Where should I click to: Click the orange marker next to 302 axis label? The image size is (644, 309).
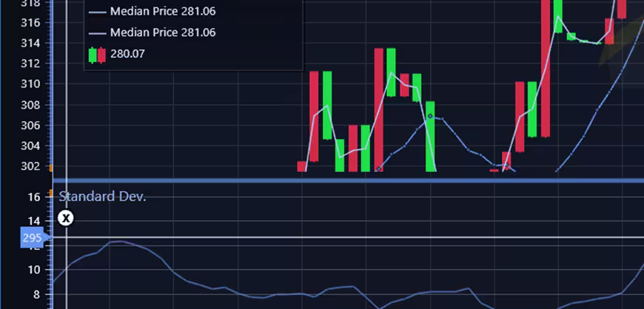(x=51, y=168)
